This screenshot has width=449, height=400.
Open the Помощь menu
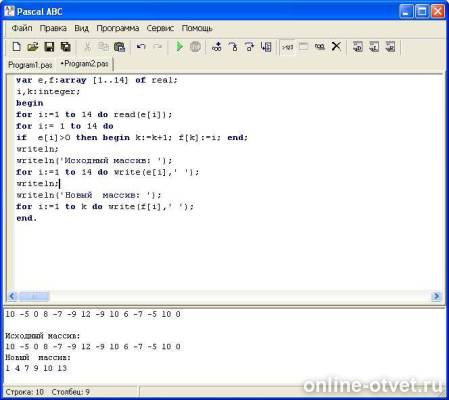point(197,28)
